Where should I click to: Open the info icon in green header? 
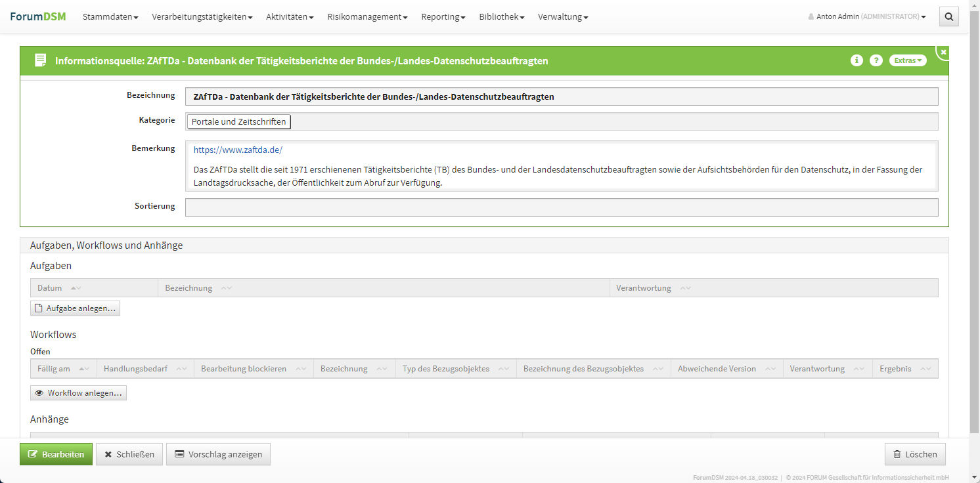(857, 60)
